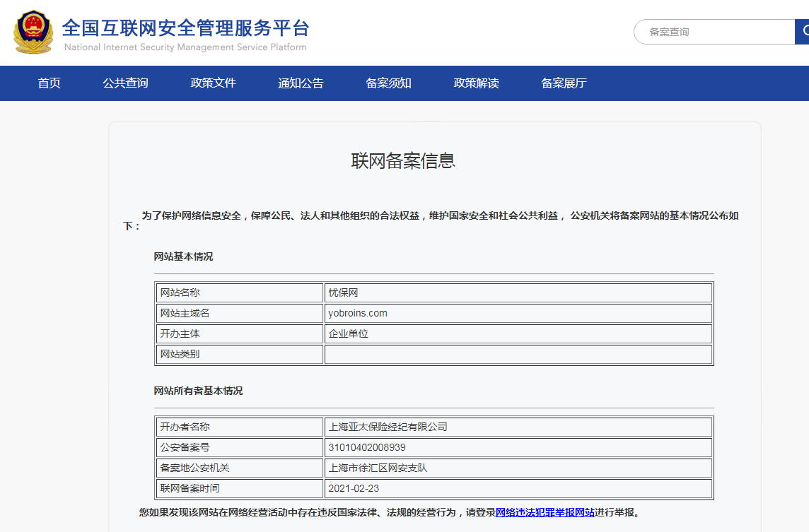Click the search magnifier button
Viewport: 809px width, 532px height.
[803, 32]
